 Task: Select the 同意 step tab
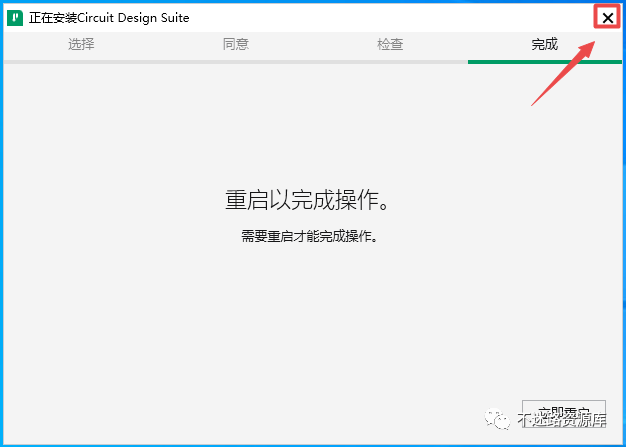(x=236, y=44)
